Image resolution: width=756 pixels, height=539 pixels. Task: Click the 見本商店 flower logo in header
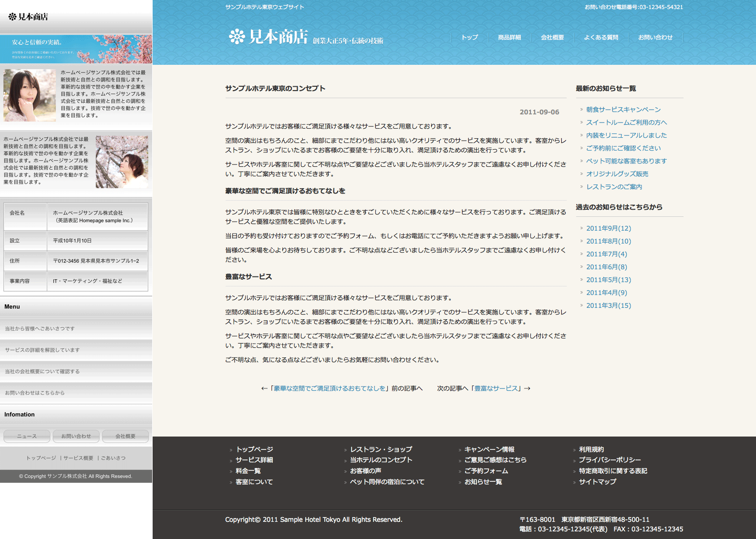pyautogui.click(x=268, y=37)
